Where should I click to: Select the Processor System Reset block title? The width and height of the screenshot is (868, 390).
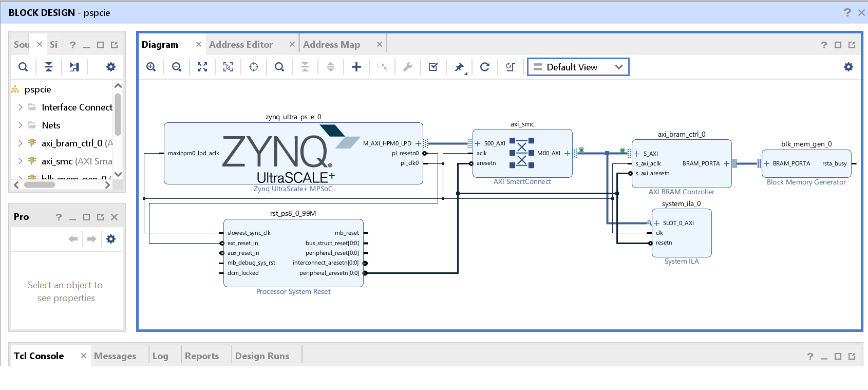click(x=293, y=291)
